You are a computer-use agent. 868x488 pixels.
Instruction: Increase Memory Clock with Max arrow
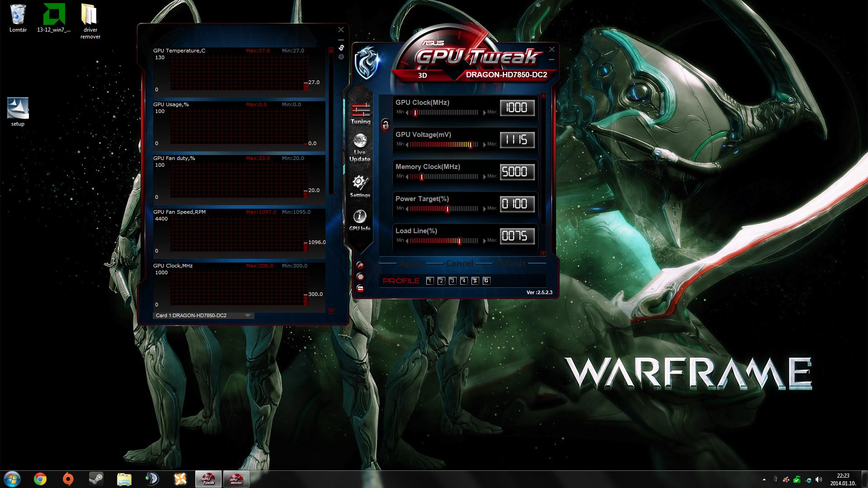click(x=485, y=177)
